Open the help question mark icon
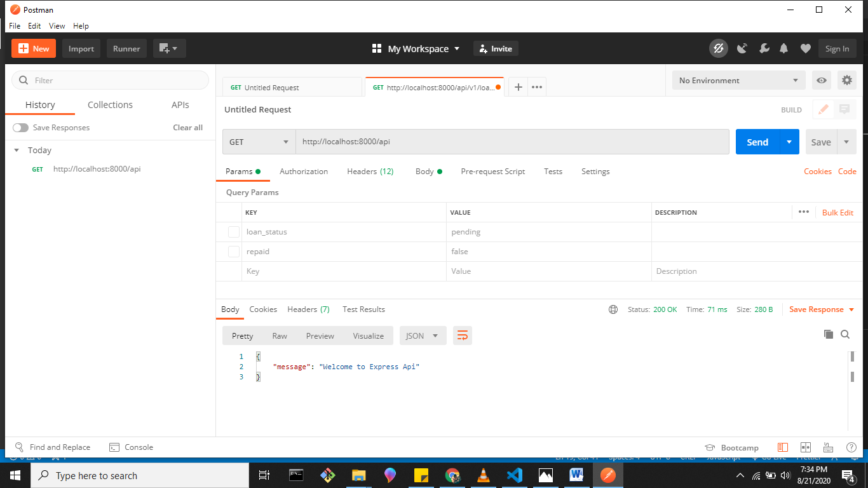Viewport: 868px width, 488px height. click(851, 447)
